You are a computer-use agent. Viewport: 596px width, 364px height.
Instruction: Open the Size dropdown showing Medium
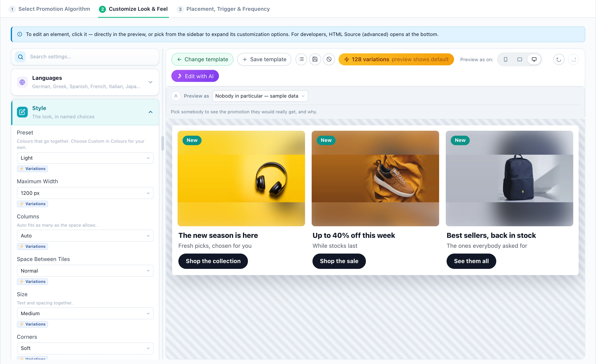coord(85,314)
